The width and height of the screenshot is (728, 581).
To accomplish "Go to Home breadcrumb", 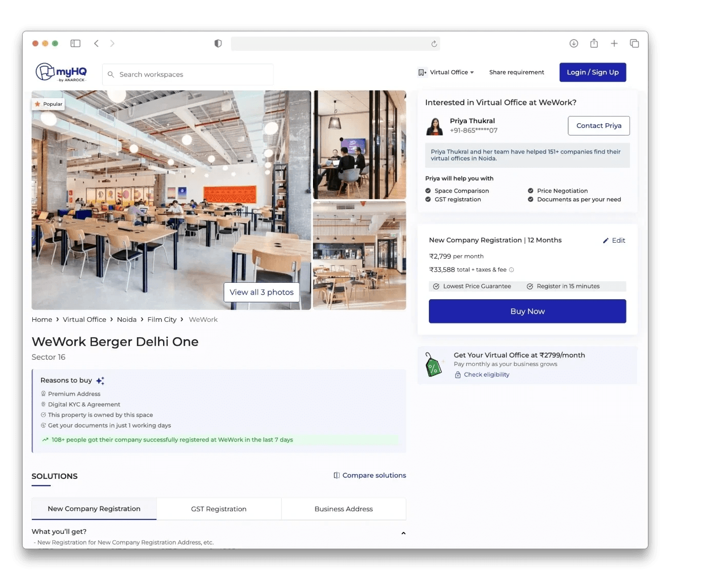I will coord(42,320).
